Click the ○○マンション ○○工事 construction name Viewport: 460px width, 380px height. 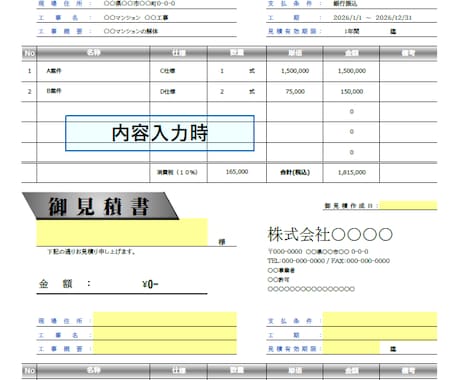(136, 18)
